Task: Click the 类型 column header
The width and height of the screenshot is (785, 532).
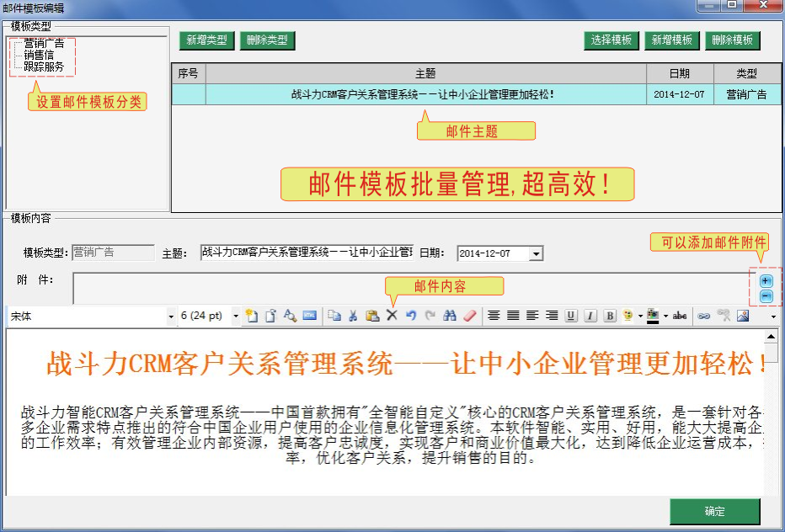Action: (x=747, y=74)
